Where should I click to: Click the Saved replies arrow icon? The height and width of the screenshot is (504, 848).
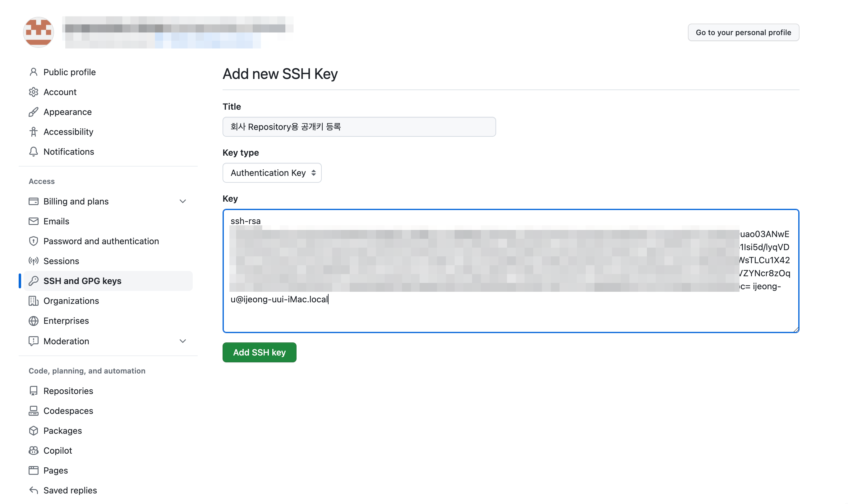pos(33,490)
